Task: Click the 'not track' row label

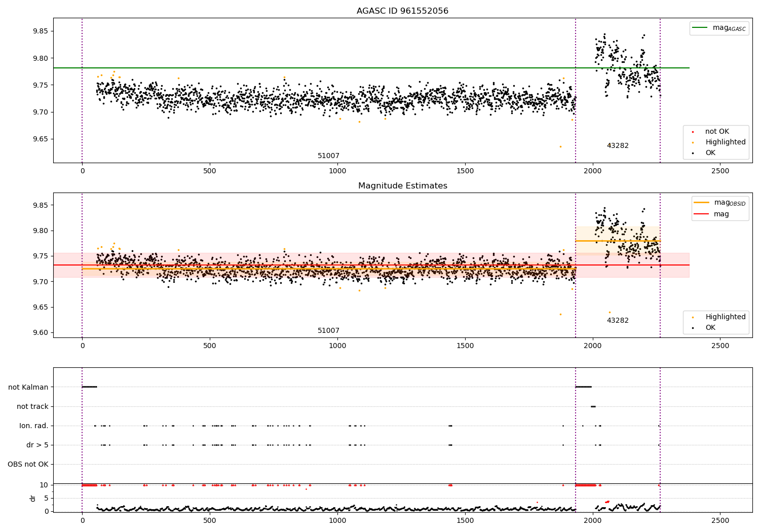Action: [x=32, y=406]
